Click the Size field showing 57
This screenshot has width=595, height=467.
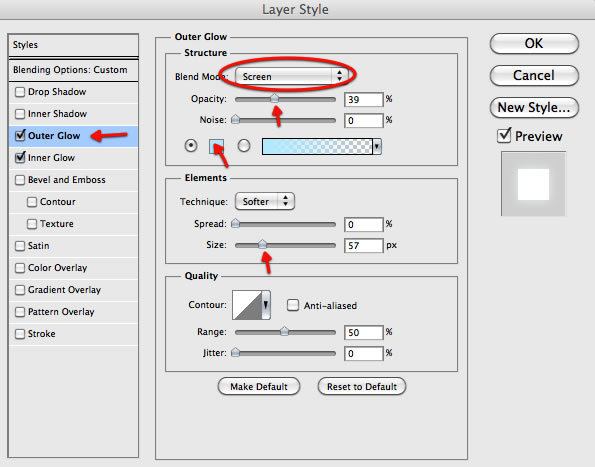tap(364, 245)
